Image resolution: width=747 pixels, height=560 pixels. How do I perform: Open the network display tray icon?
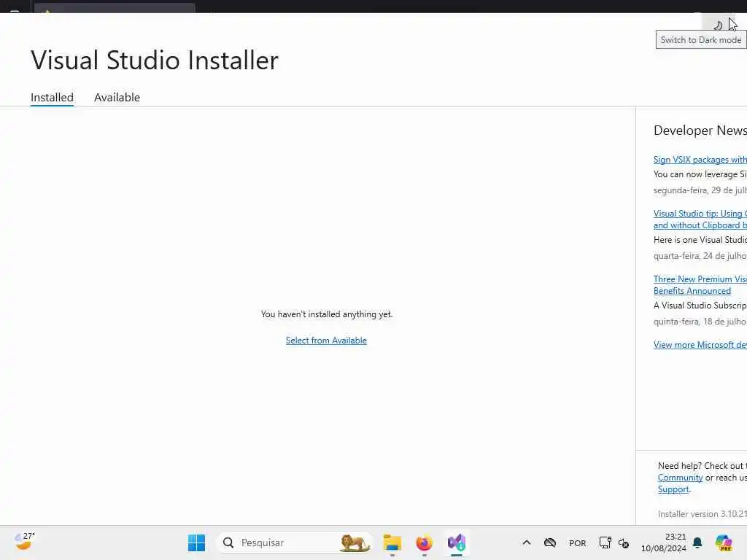605,542
